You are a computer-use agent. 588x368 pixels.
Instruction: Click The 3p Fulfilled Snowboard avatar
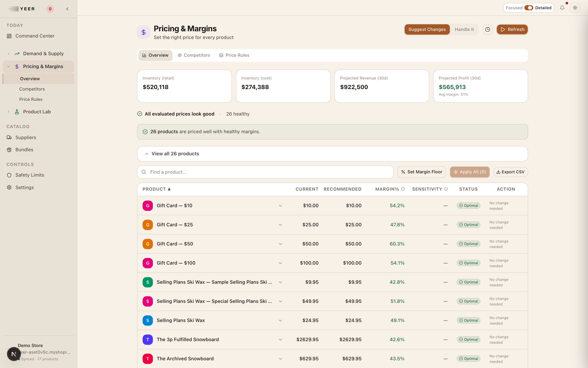click(x=148, y=339)
